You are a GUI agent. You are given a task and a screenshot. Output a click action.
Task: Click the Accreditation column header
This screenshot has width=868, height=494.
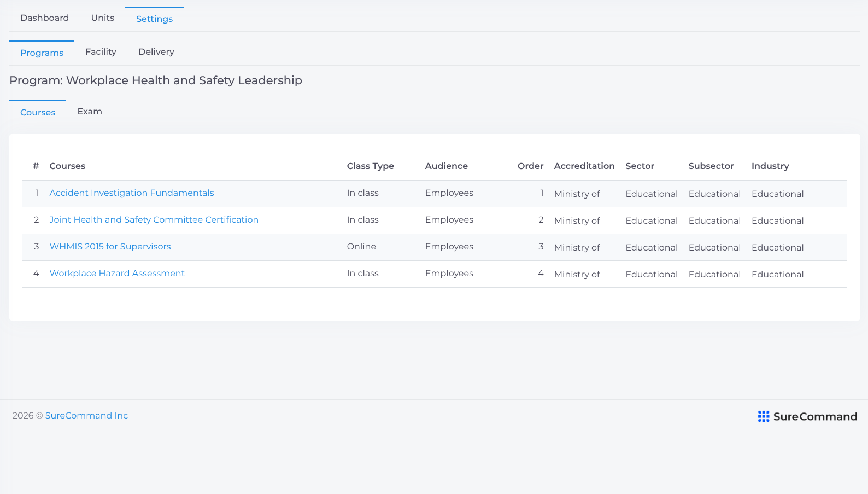point(584,166)
